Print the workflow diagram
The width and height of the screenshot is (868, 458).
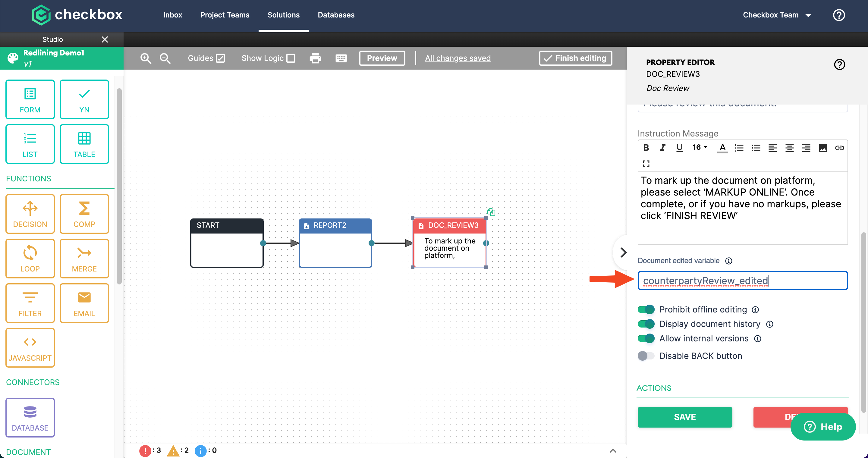(x=315, y=58)
